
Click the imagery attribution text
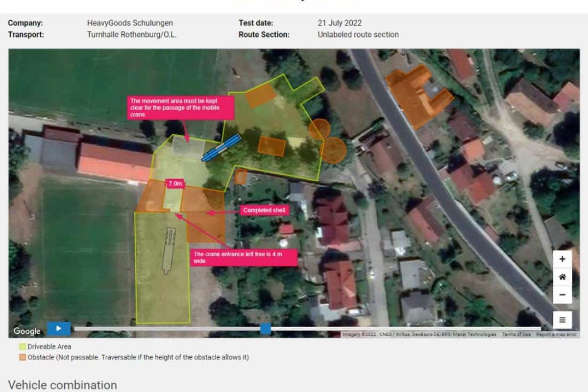pyautogui.click(x=419, y=334)
